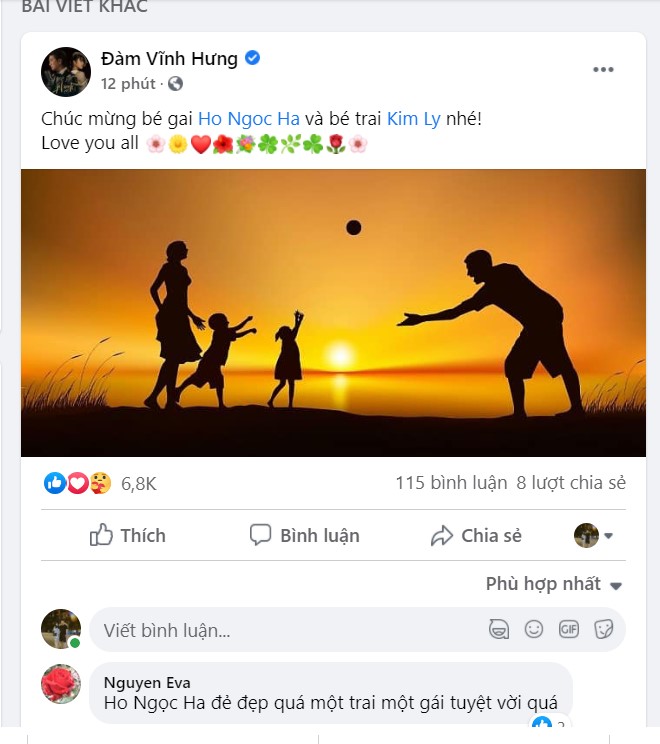Open the avatar emoji picker in comment box
This screenshot has height=744, width=660.
[x=498, y=629]
